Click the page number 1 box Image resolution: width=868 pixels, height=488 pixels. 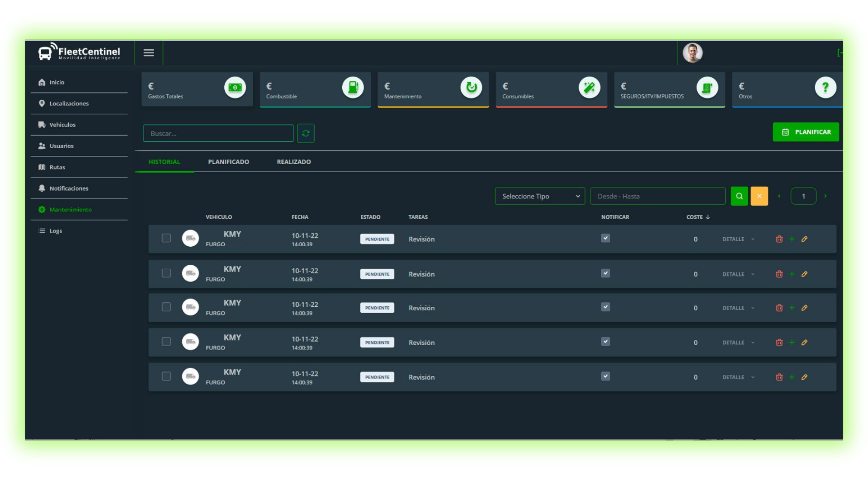[803, 196]
